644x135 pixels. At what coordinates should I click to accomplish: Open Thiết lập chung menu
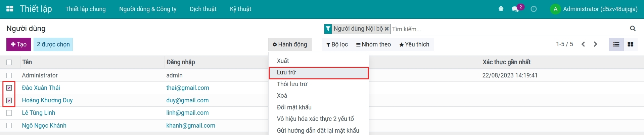[x=86, y=9]
